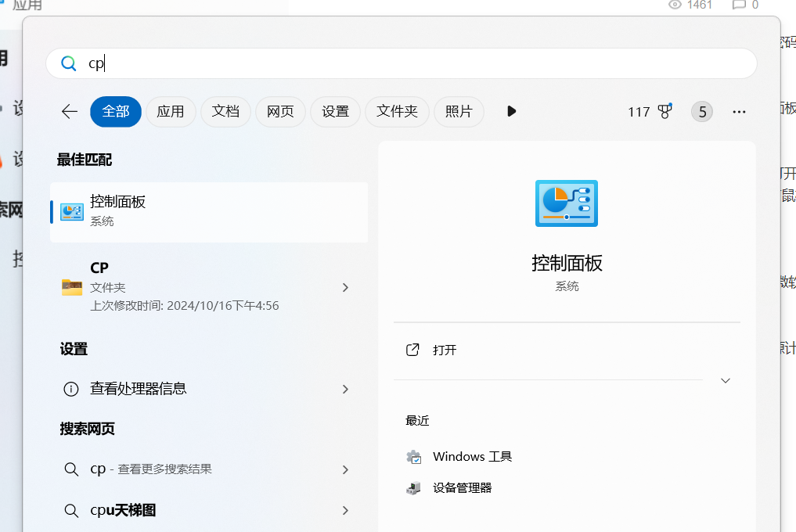Click the 设备管理器 icon under 最近
The height and width of the screenshot is (532, 796).
click(x=414, y=488)
